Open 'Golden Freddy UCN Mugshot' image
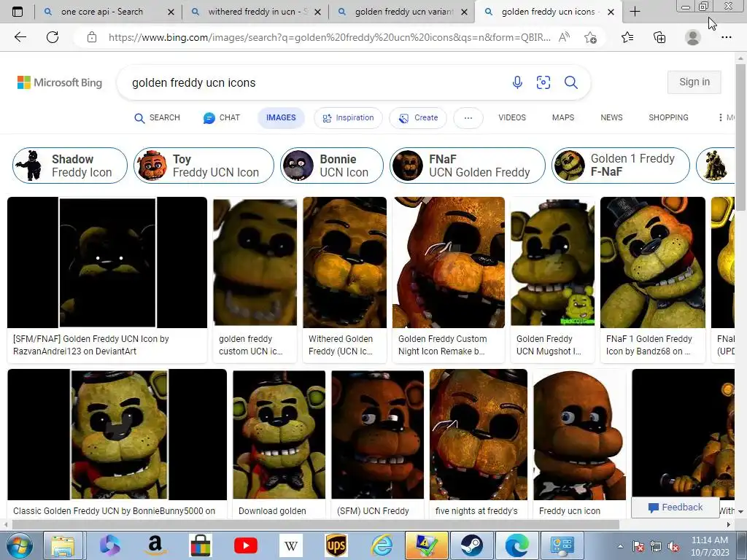 [552, 262]
